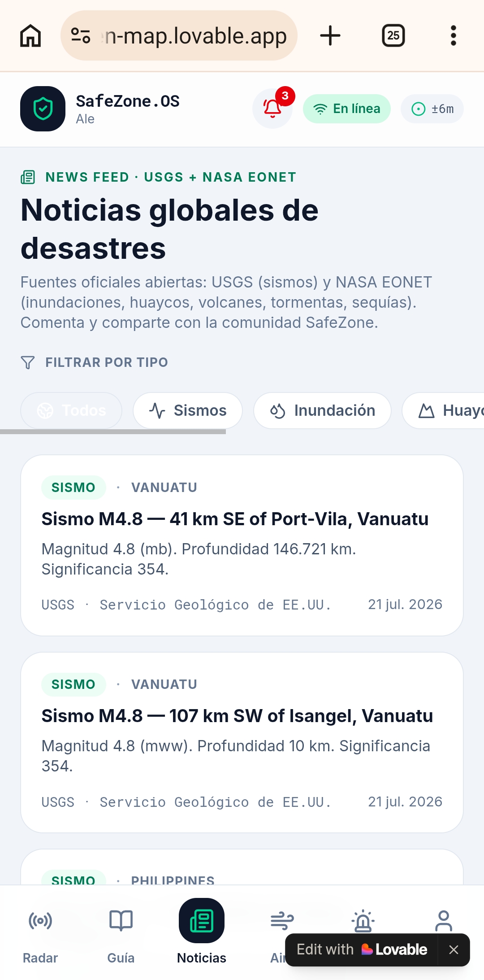
Task: Filter news by Inundación
Action: click(322, 410)
